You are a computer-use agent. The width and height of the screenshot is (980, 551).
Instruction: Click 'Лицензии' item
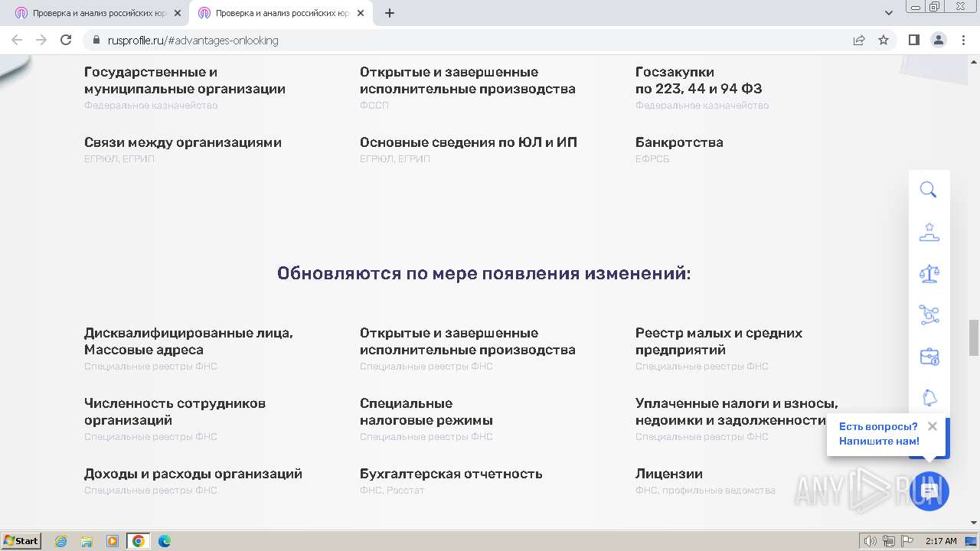(669, 474)
